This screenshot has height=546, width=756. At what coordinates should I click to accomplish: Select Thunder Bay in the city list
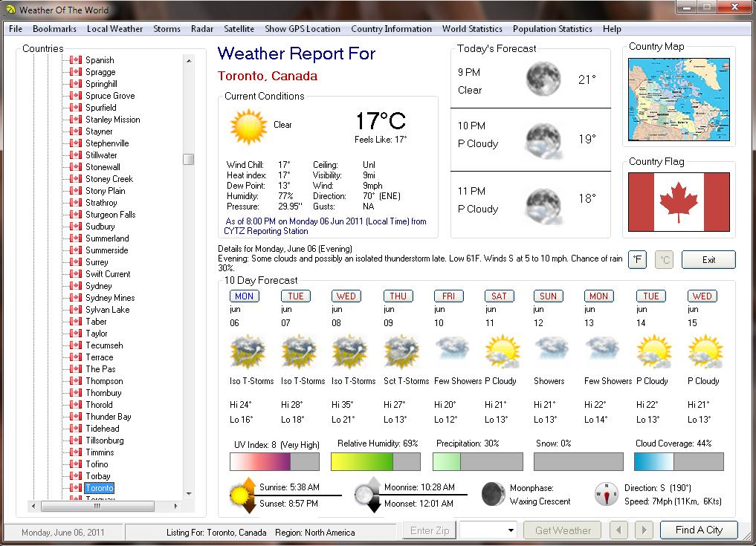point(108,417)
